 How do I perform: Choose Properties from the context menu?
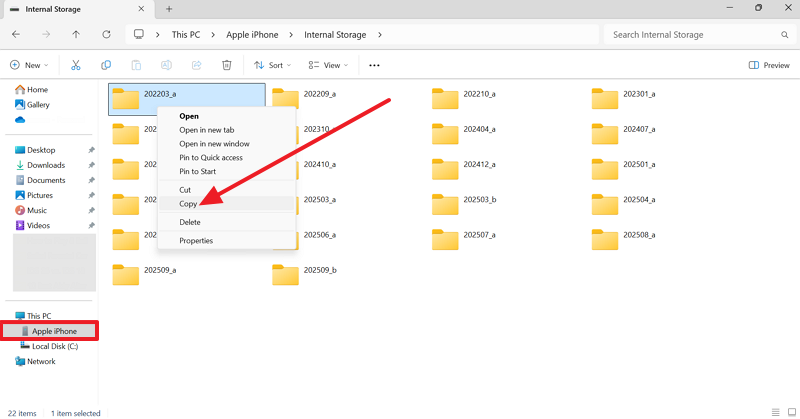pyautogui.click(x=196, y=240)
